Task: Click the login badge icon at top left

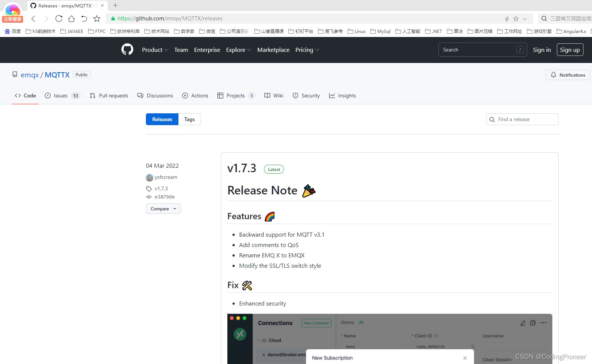Action: coord(13,13)
